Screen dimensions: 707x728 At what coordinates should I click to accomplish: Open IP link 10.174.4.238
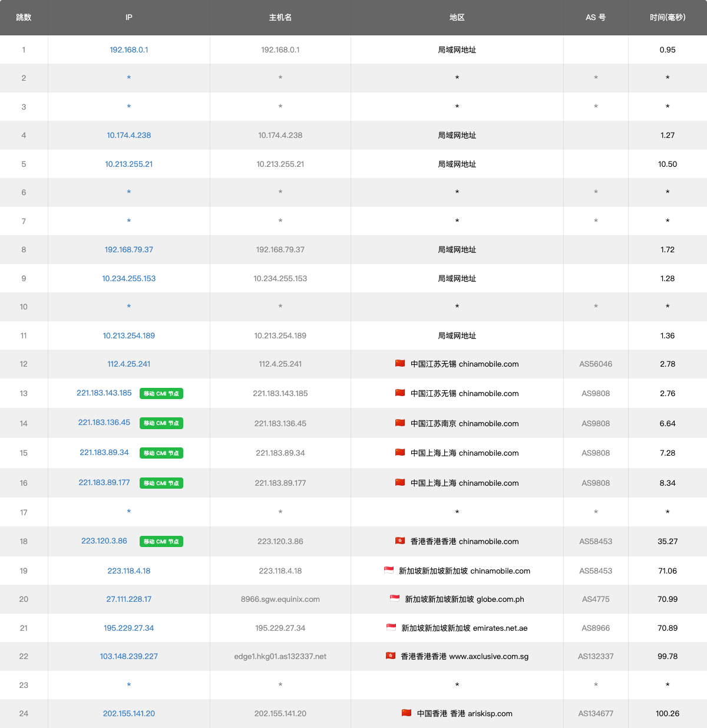coord(129,135)
